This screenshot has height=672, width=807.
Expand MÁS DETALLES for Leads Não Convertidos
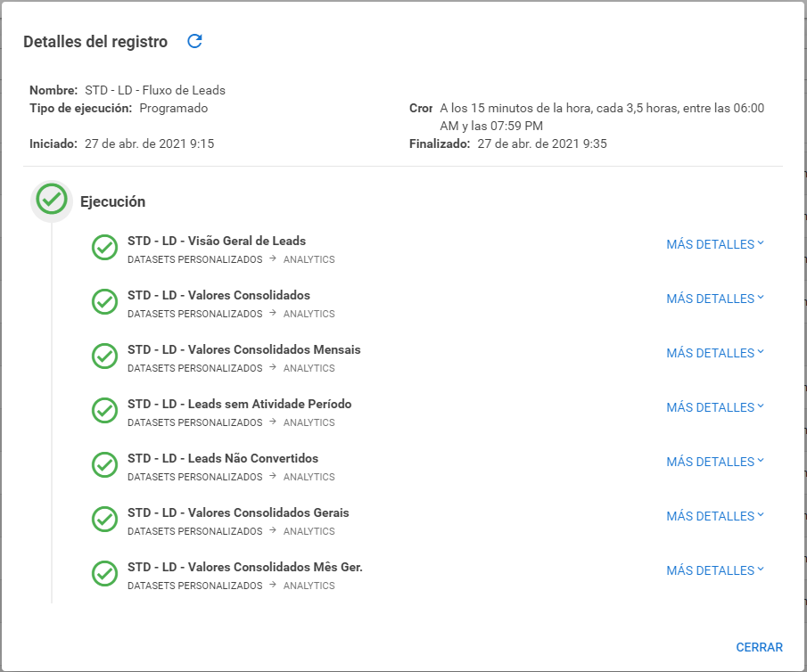pos(715,462)
